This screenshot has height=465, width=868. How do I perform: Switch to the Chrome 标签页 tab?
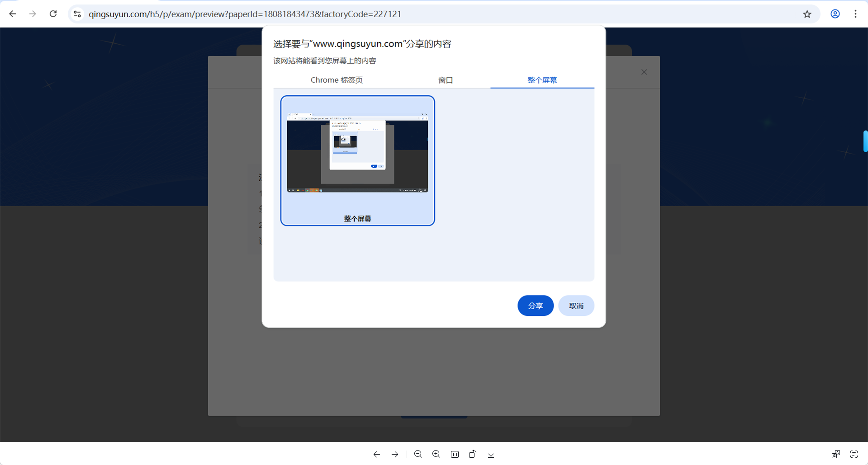coord(337,80)
